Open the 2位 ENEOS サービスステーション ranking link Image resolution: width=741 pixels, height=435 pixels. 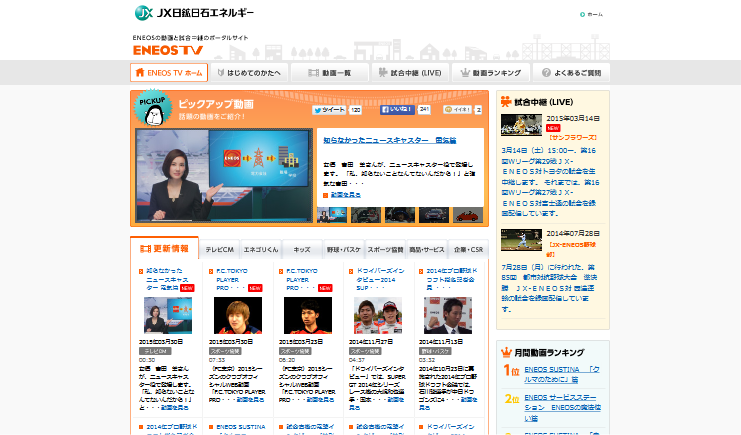click(x=562, y=408)
